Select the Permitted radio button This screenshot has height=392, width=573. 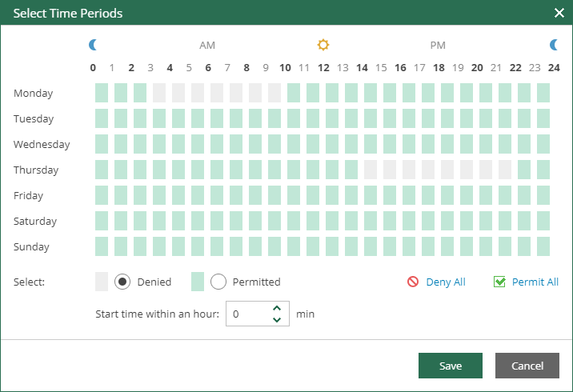[x=218, y=282]
